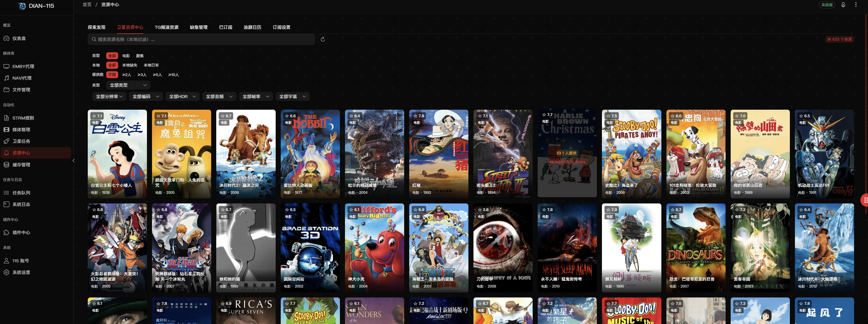The height and width of the screenshot is (324, 868).
Task: Click the theme droplet icon in top bar
Action: 843,5
